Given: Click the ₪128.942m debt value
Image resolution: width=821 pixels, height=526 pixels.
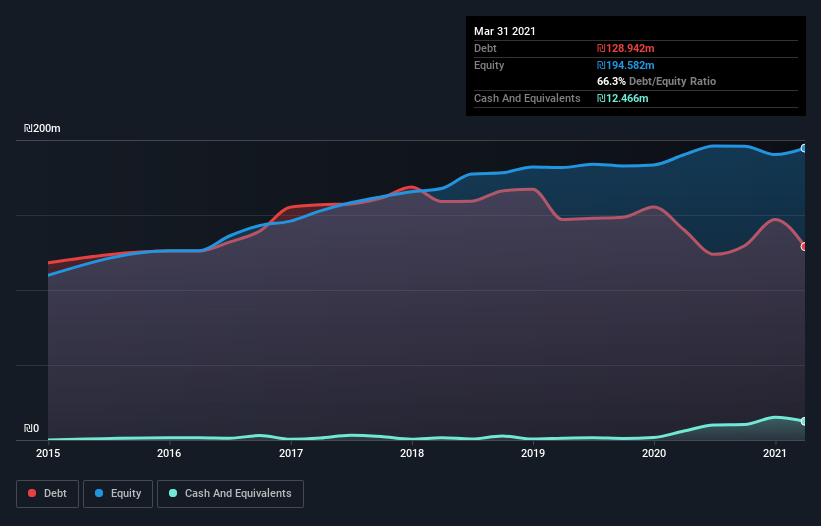Looking at the screenshot, I should 626,48.
